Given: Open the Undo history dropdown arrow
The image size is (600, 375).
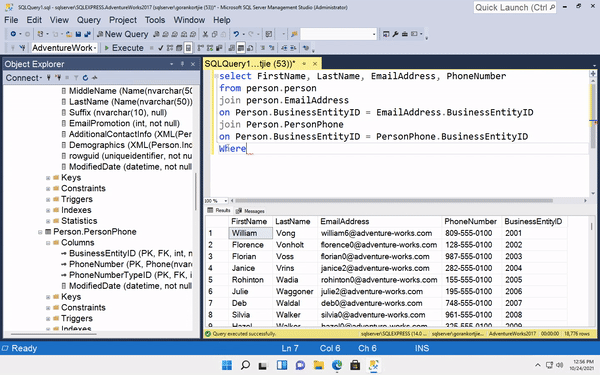Looking at the screenshot, I should point(243,34).
